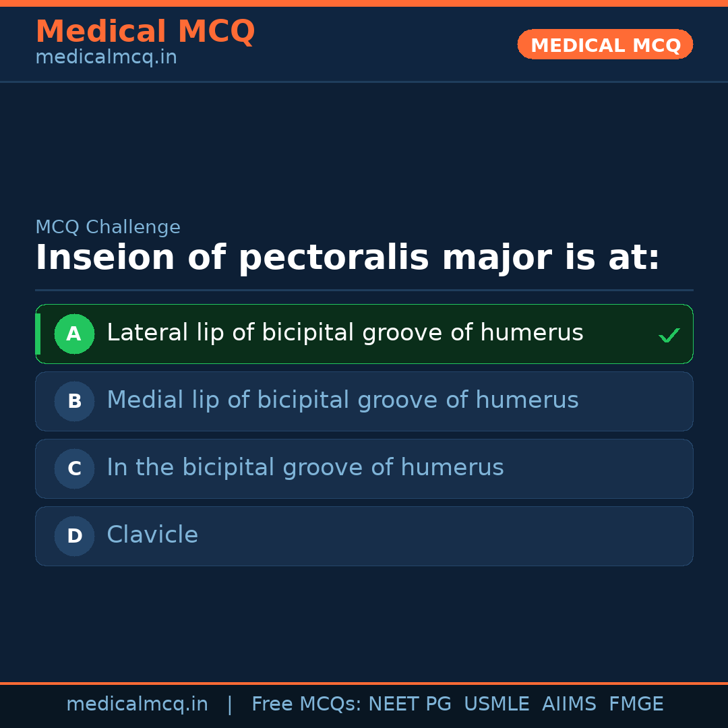Click the pectoralis major question text

pyautogui.click(x=347, y=258)
